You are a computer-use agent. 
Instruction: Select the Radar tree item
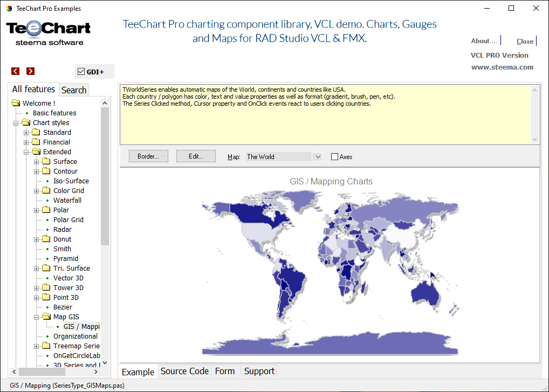coord(63,230)
